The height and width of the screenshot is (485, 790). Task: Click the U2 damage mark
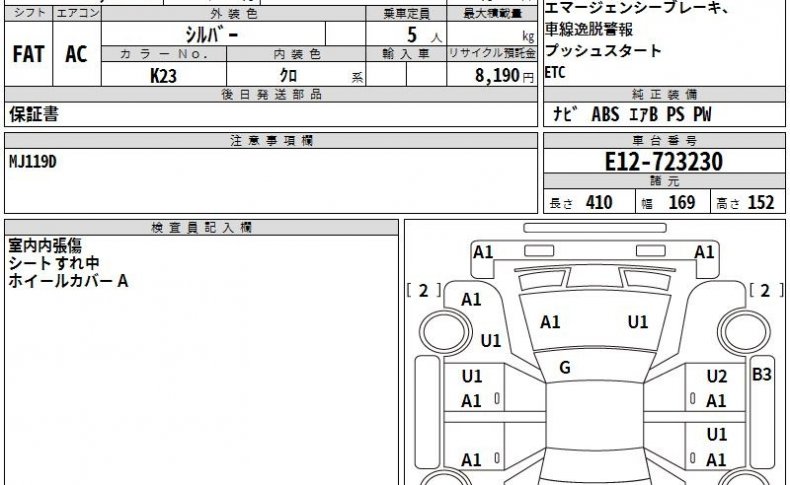pyautogui.click(x=716, y=376)
